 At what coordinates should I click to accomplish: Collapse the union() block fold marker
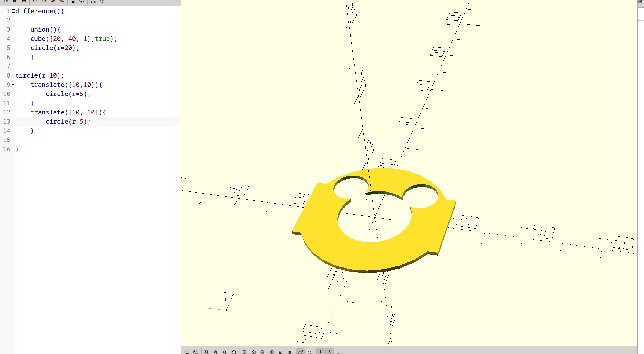(x=13, y=29)
